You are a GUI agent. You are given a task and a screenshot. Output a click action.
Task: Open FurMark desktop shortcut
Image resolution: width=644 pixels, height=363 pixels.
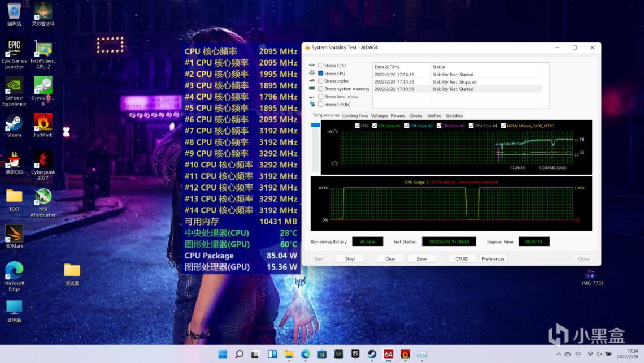pos(43,122)
